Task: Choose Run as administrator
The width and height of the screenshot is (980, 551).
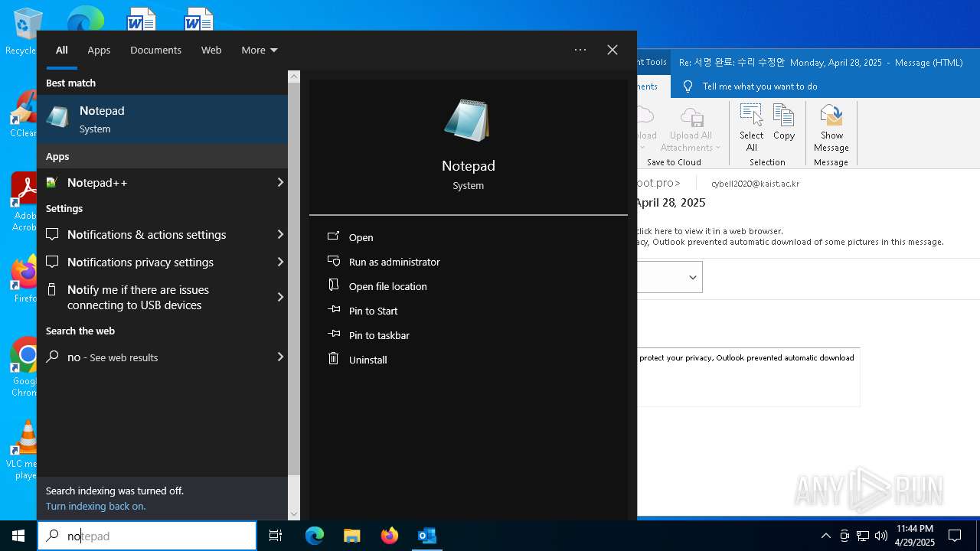Action: point(394,262)
